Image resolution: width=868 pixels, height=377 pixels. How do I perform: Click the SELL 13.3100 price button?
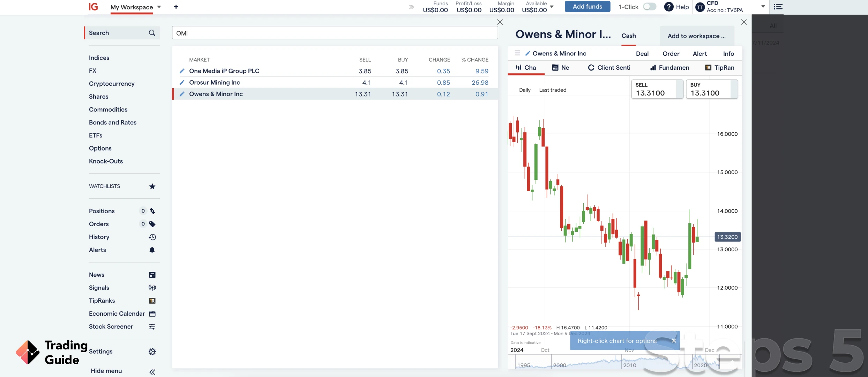click(657, 89)
